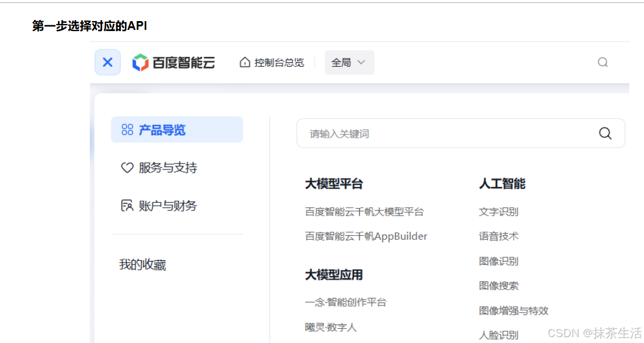
Task: Open the 语音技术 product link
Action: click(x=498, y=236)
